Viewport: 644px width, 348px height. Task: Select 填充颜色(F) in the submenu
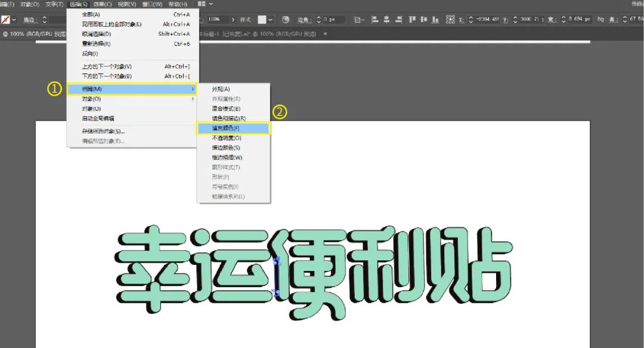[x=233, y=128]
